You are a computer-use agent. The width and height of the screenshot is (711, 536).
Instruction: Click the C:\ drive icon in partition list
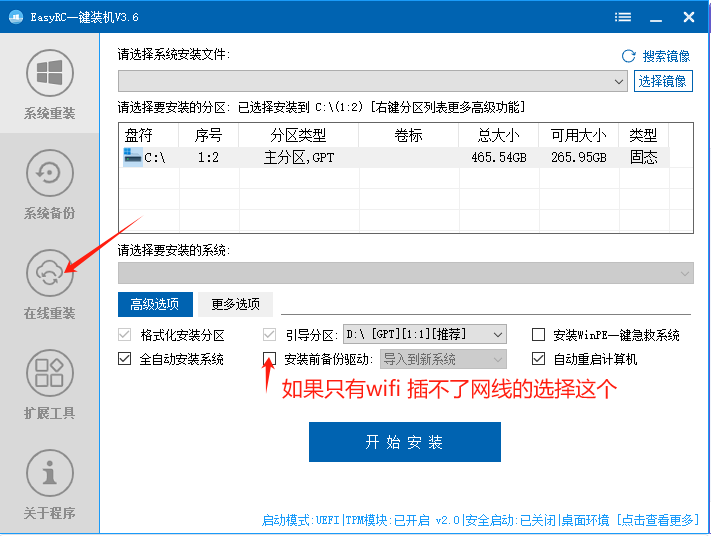coord(132,157)
